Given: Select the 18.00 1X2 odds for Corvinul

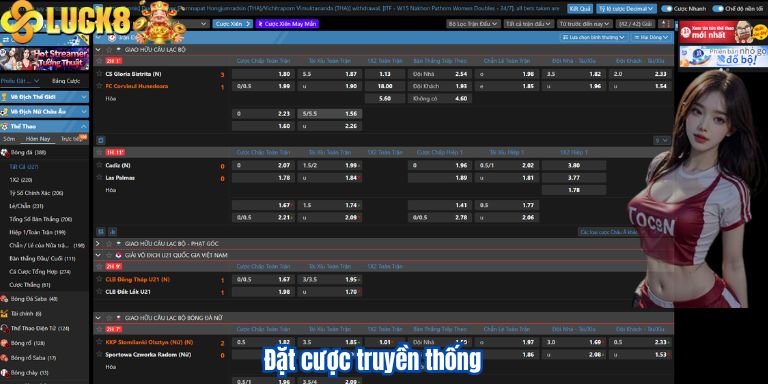Looking at the screenshot, I should [385, 86].
